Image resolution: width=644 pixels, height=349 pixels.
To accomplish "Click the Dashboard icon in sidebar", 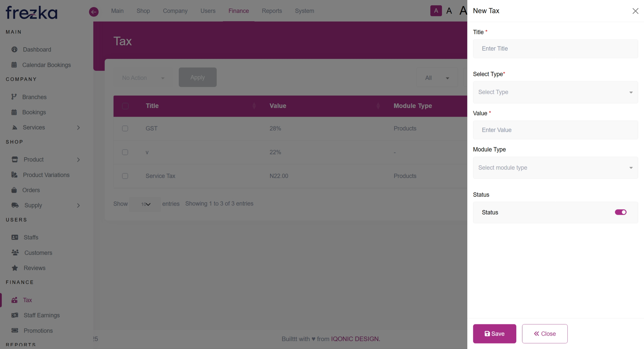I will (x=14, y=49).
